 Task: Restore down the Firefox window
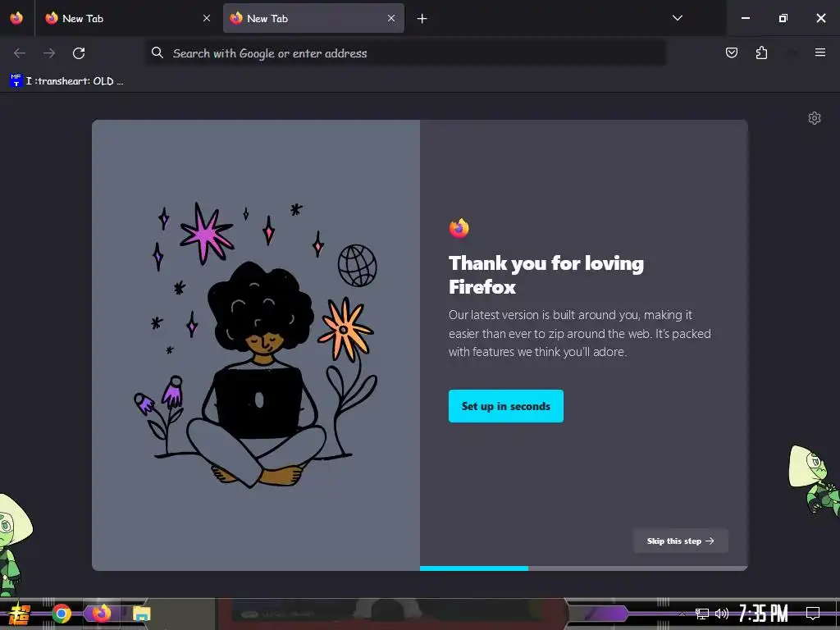point(783,18)
